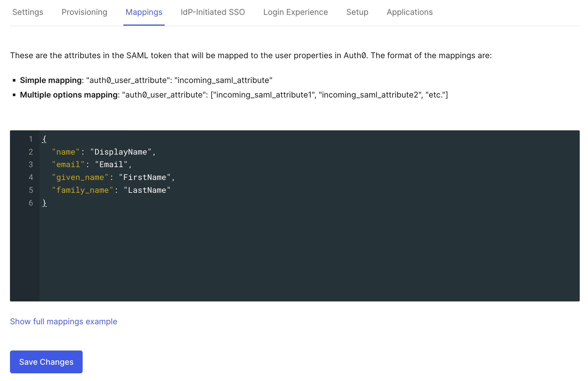Click line number 3 in editor gutter
The width and height of the screenshot is (588, 381).
(x=31, y=165)
